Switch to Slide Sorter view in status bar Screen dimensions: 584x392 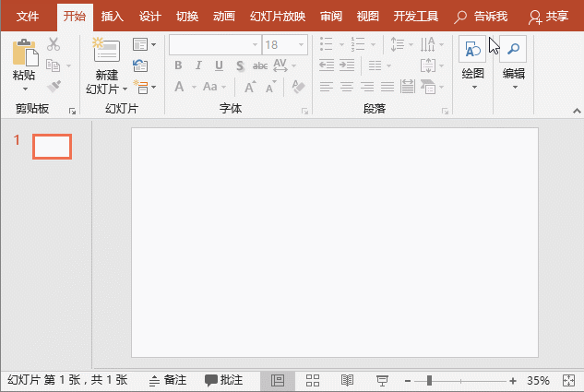(312, 380)
